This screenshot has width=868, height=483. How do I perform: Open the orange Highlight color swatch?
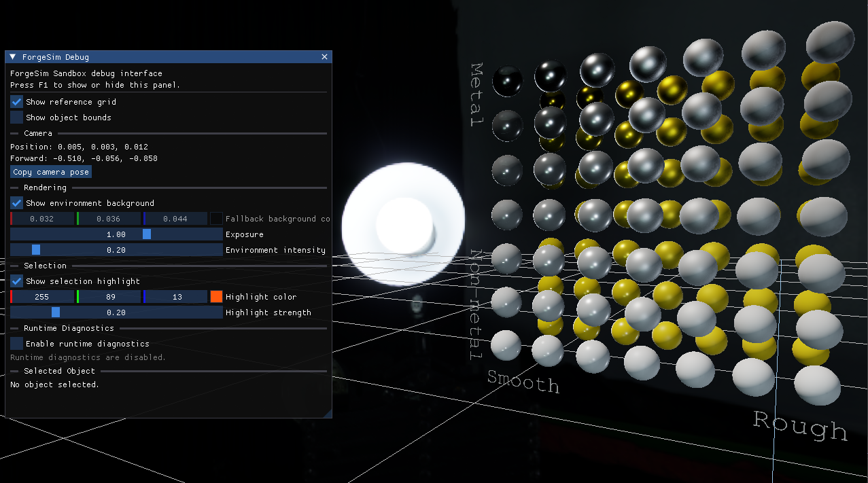pyautogui.click(x=216, y=297)
